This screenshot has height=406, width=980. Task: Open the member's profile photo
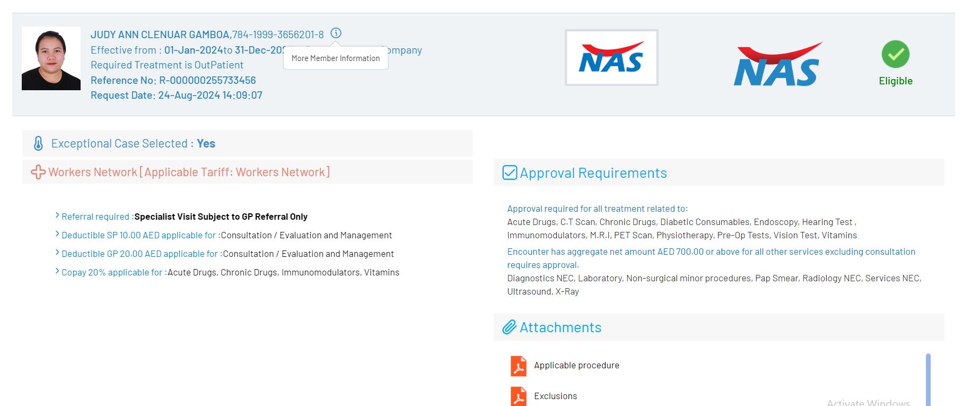51,58
